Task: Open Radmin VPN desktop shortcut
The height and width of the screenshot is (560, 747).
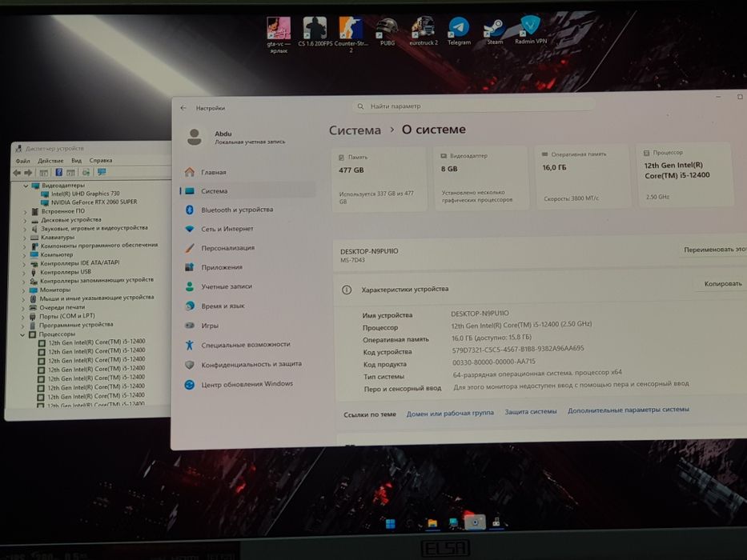Action: pos(530,30)
